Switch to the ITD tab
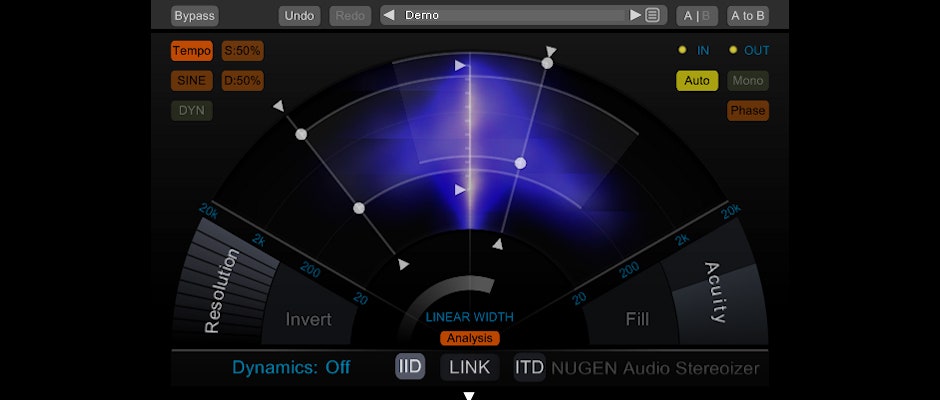Image resolution: width=940 pixels, height=400 pixels. tap(529, 367)
